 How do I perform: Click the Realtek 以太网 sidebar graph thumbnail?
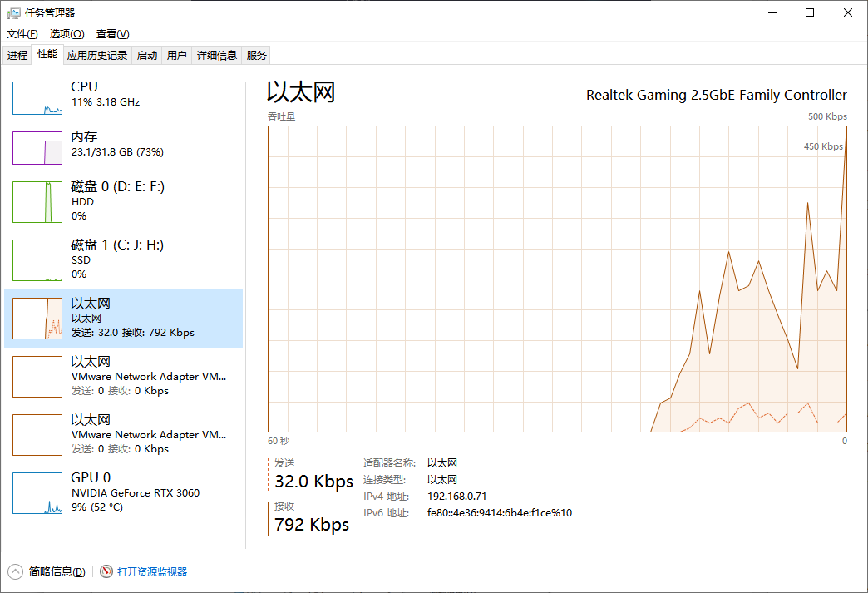(37, 319)
